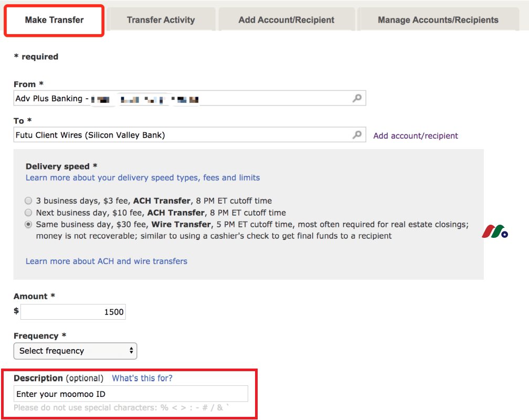Select the Make Transfer tab

coord(55,20)
